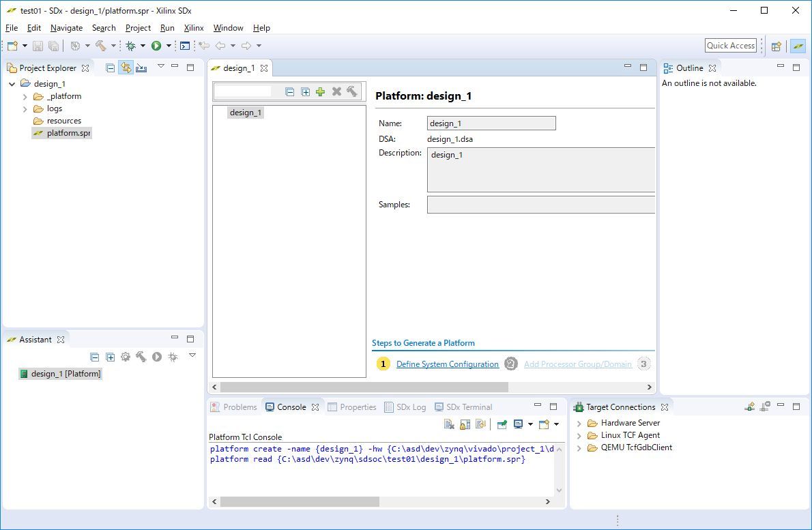Image resolution: width=812 pixels, height=530 pixels.
Task: Click expand all icon in platform editor
Action: (305, 91)
